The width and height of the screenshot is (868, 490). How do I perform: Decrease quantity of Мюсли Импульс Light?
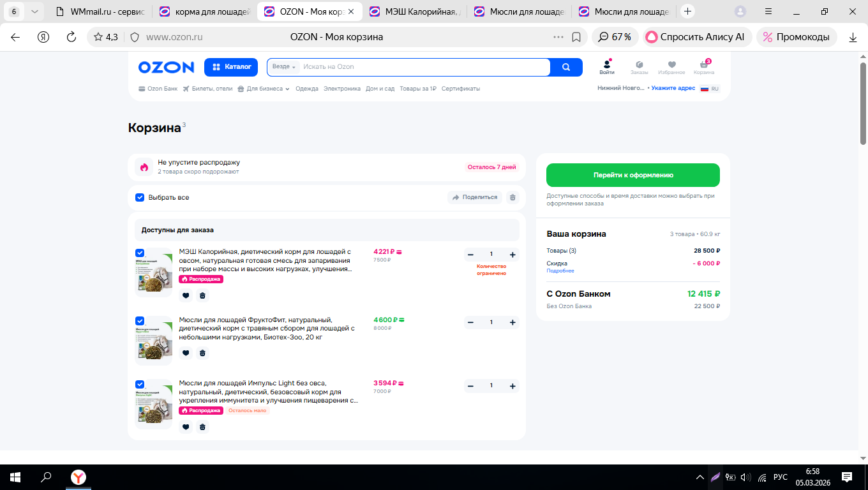pyautogui.click(x=470, y=386)
